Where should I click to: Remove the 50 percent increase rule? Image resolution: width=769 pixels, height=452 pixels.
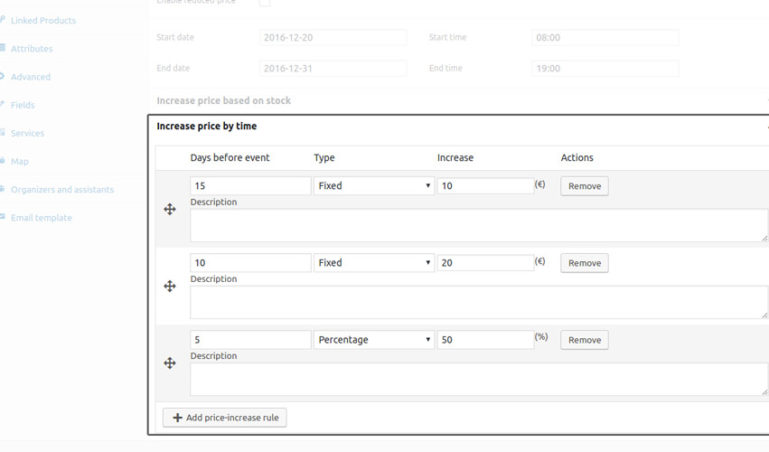584,340
